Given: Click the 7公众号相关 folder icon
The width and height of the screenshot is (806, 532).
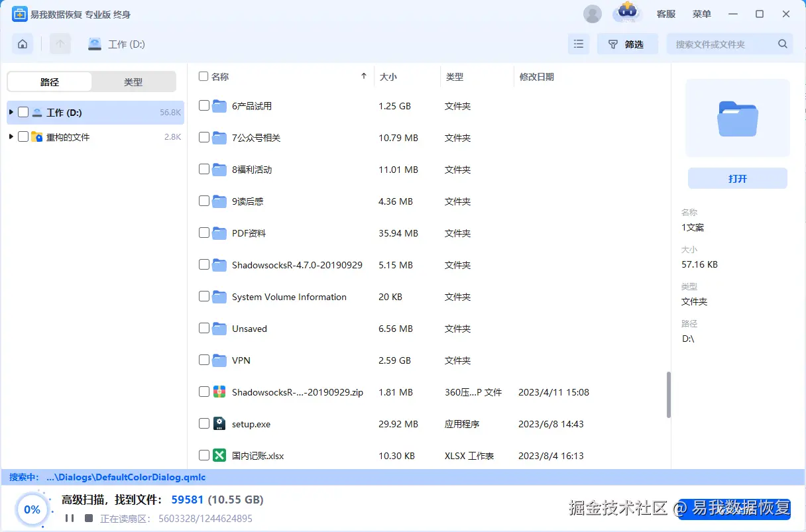Looking at the screenshot, I should [220, 138].
